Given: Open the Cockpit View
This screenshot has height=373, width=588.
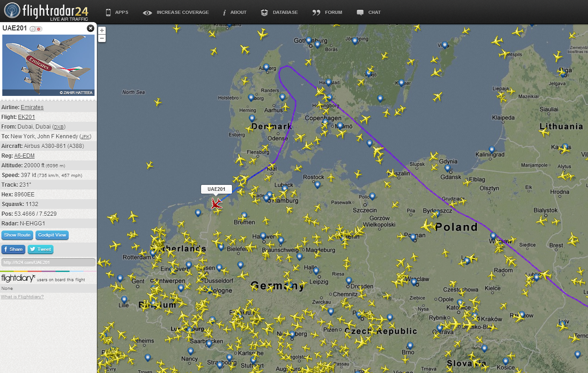Looking at the screenshot, I should coord(52,235).
